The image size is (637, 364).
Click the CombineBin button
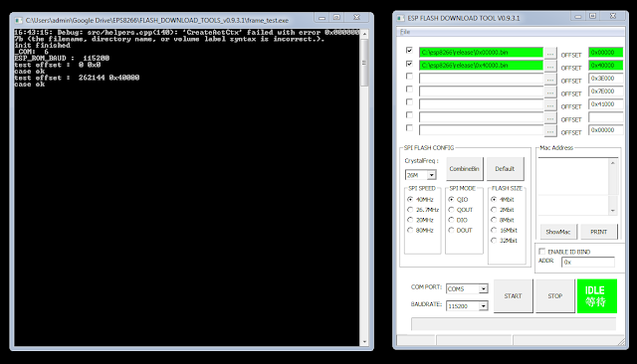465,169
